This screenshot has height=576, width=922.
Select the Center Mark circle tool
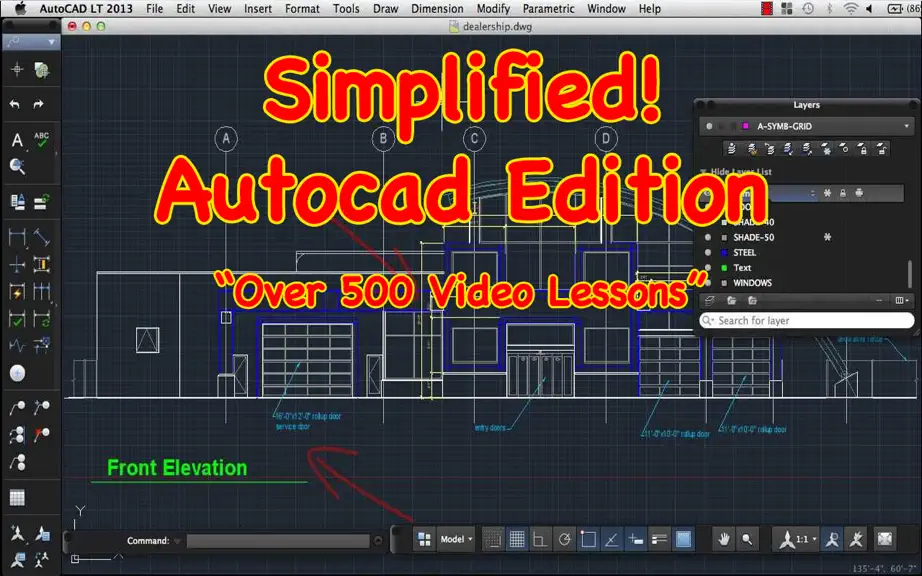pos(17,373)
